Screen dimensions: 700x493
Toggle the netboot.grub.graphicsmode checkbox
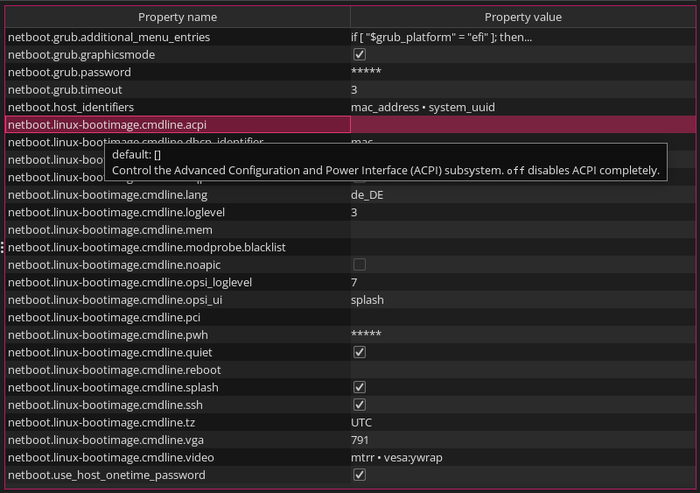point(360,54)
